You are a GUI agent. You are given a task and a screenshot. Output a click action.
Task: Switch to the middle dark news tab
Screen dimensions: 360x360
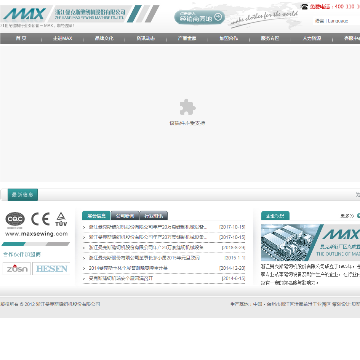point(125,216)
